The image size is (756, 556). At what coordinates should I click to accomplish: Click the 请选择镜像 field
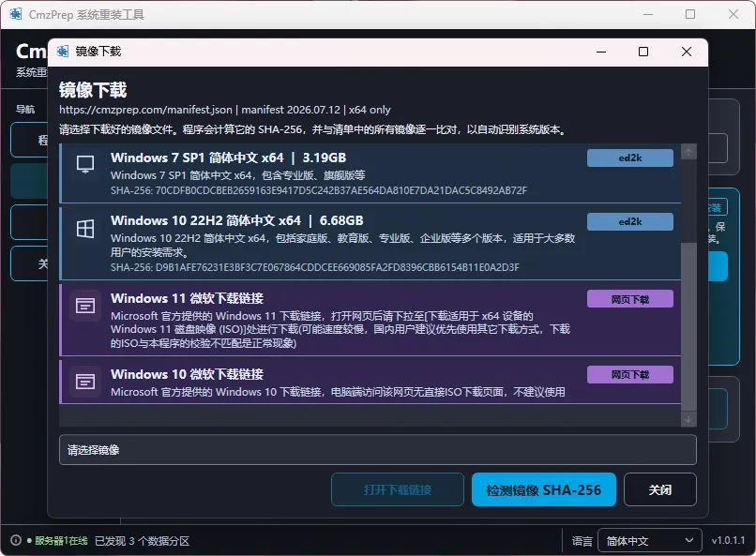coord(377,450)
